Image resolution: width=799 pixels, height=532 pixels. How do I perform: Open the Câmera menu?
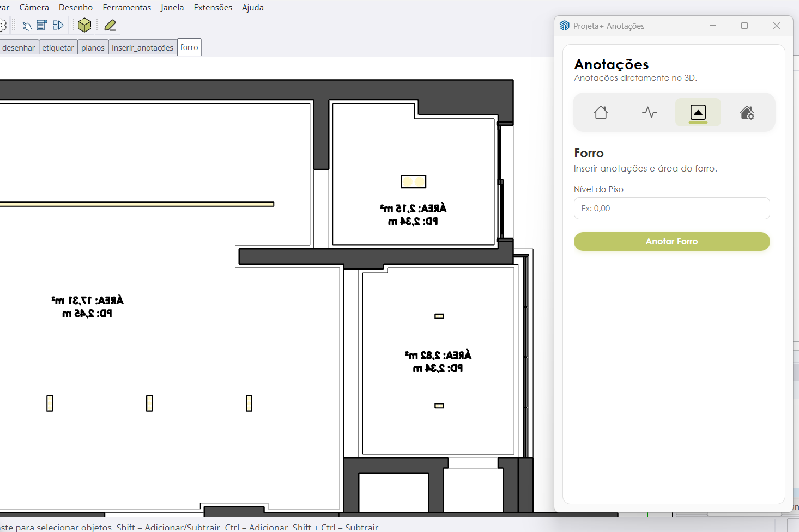pos(34,8)
